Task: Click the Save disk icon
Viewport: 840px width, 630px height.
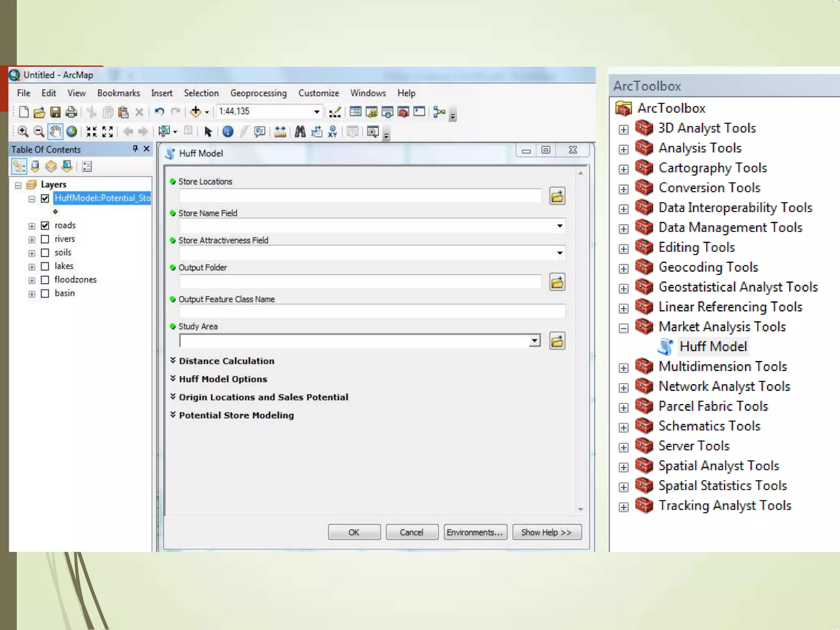Action: pos(55,112)
